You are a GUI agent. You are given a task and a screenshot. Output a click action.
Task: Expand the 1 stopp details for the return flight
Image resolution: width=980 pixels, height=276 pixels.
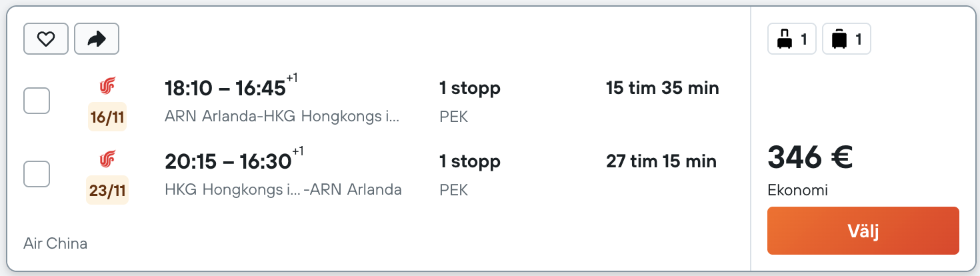point(470,161)
